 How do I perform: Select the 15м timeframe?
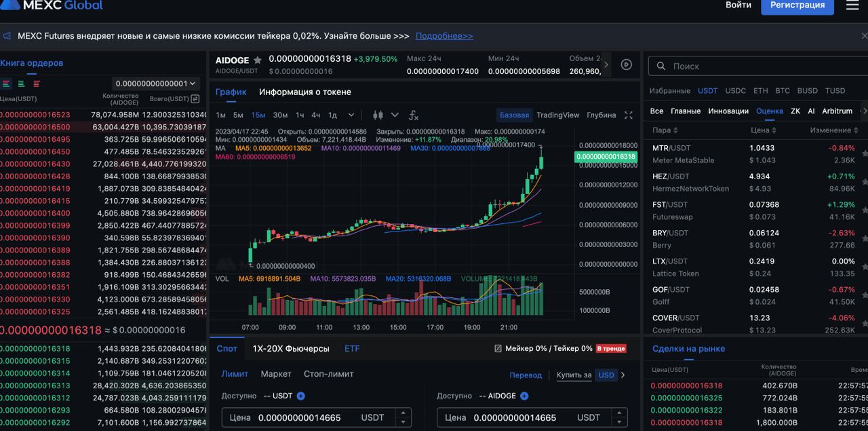(x=258, y=115)
